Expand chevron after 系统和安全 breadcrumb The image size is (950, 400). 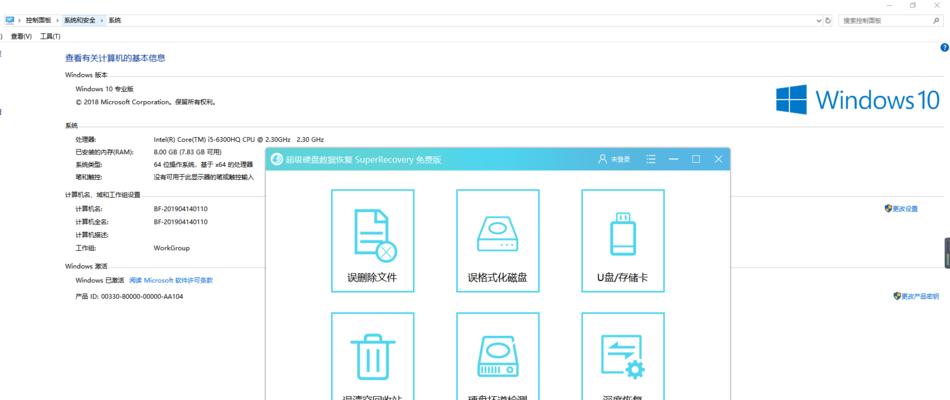pos(103,21)
